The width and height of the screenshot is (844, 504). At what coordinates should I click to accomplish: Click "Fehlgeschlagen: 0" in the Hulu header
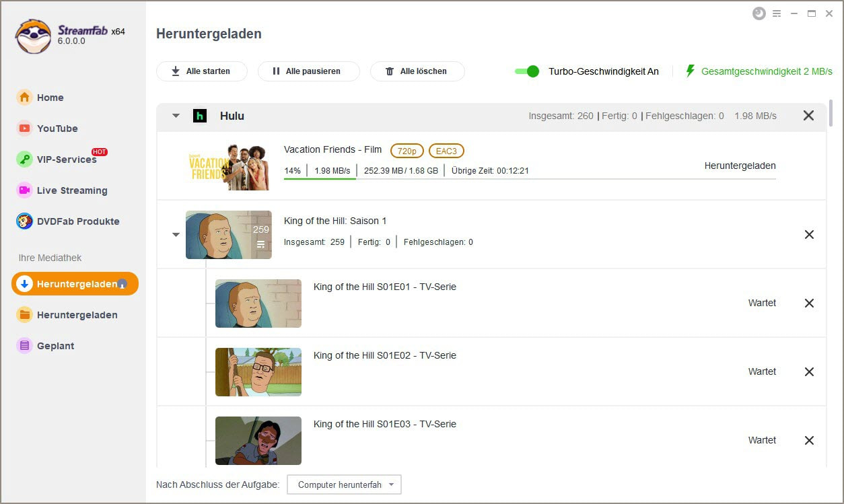pos(684,116)
